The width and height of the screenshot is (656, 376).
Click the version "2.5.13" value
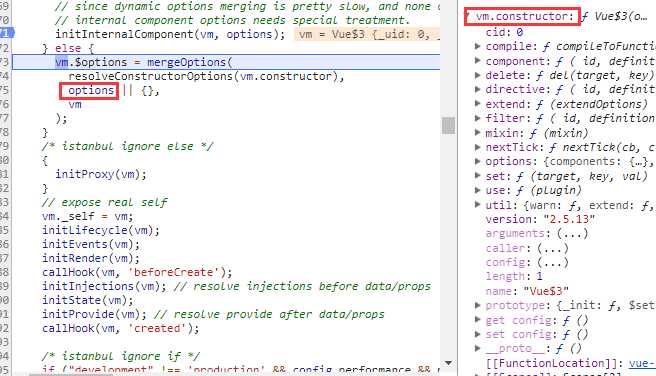(x=569, y=219)
